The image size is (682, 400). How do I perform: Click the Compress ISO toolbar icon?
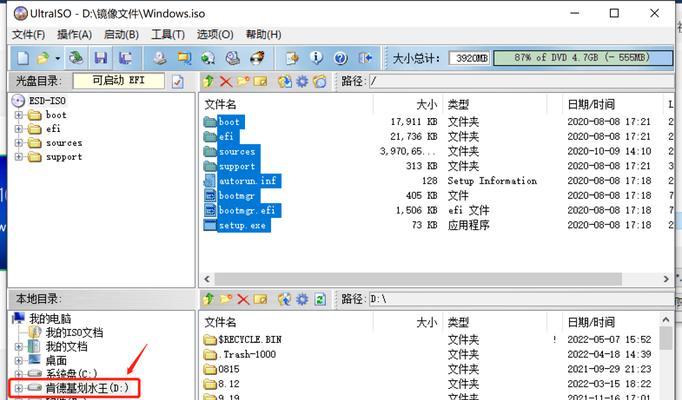208,58
